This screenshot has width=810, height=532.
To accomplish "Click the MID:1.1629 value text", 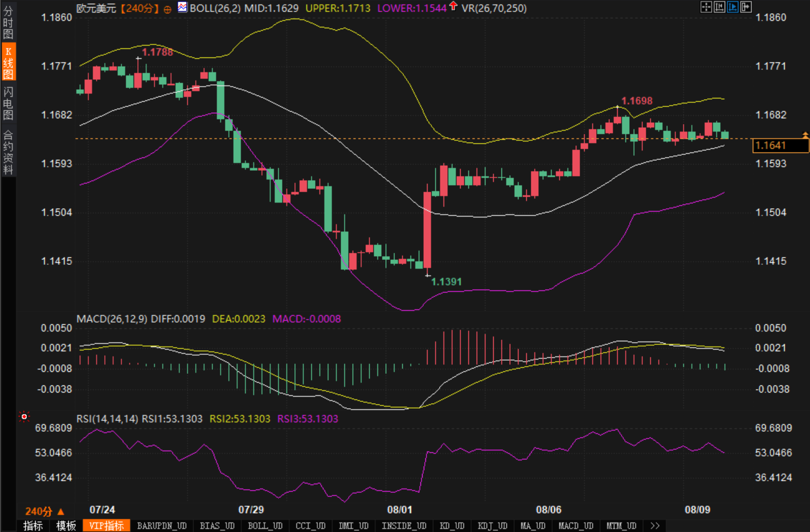I will (x=271, y=8).
